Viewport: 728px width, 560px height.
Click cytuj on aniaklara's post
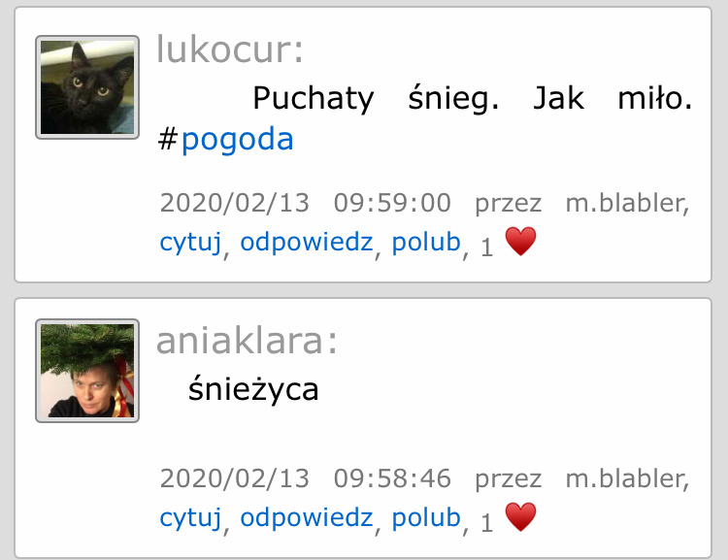click(190, 517)
